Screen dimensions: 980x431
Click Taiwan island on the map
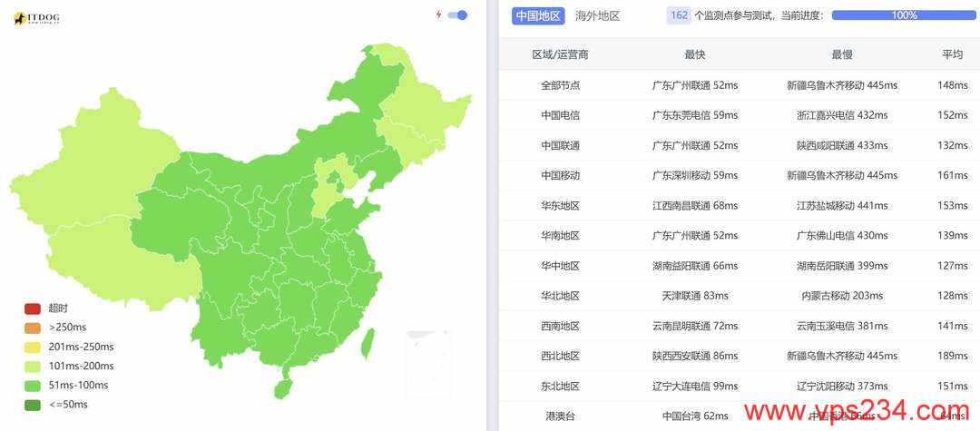[368, 342]
